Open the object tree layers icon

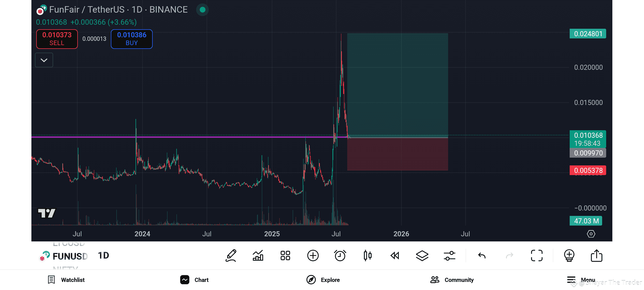click(x=422, y=255)
